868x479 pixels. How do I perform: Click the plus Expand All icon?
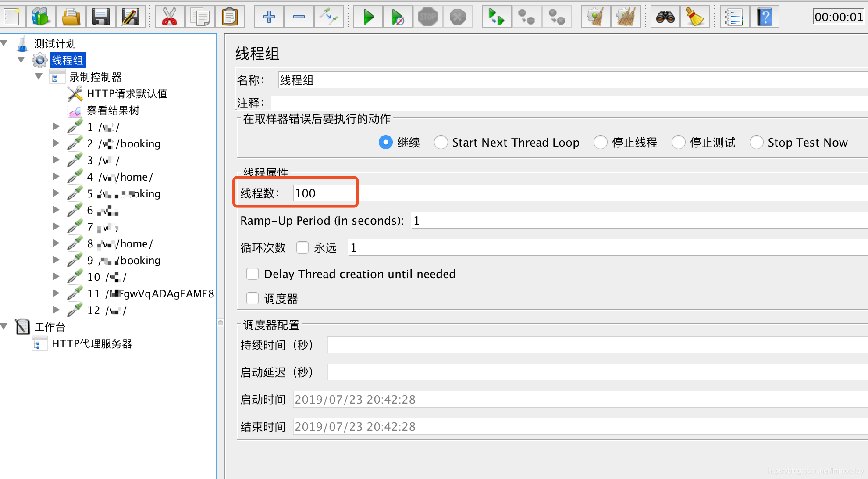click(269, 17)
